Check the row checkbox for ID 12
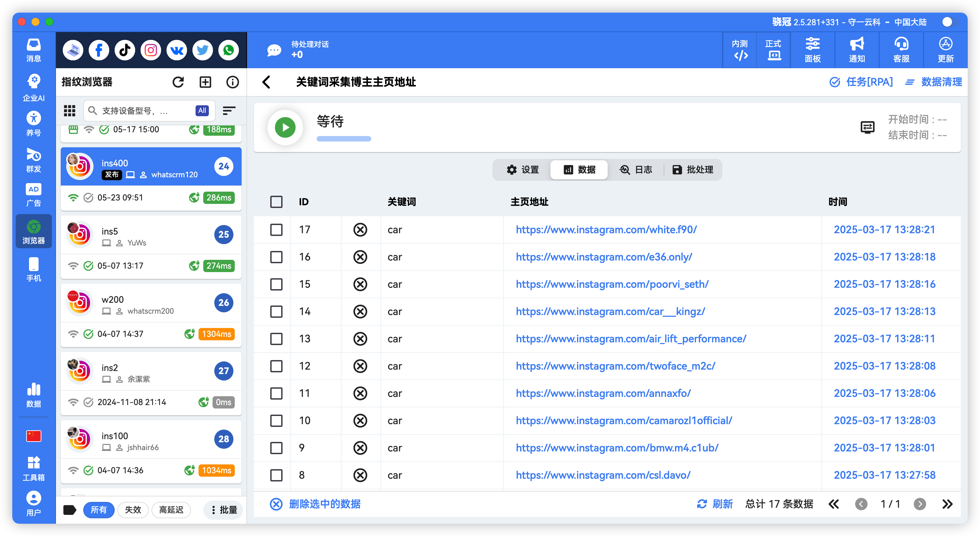This screenshot has width=980, height=536. click(x=276, y=366)
